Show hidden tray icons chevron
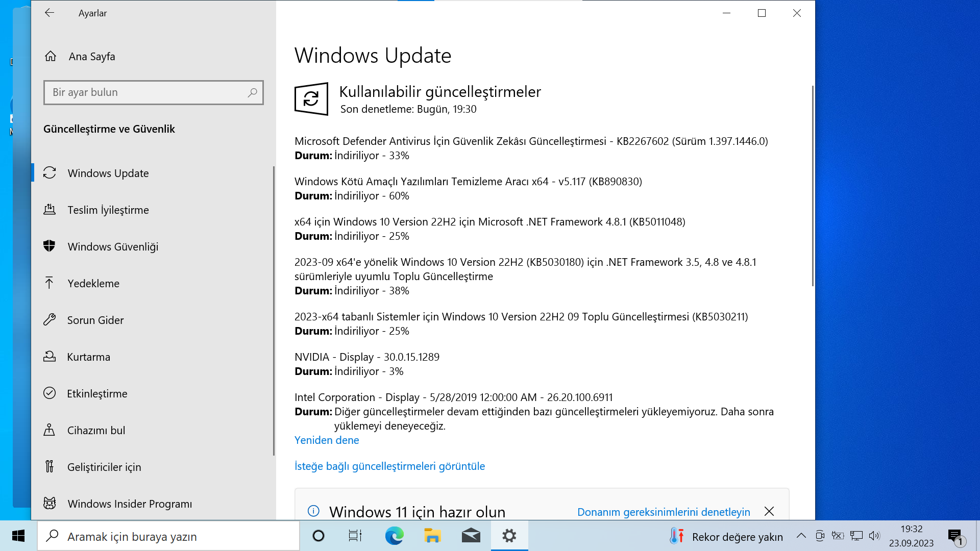Viewport: 980px width, 551px height. pyautogui.click(x=801, y=536)
